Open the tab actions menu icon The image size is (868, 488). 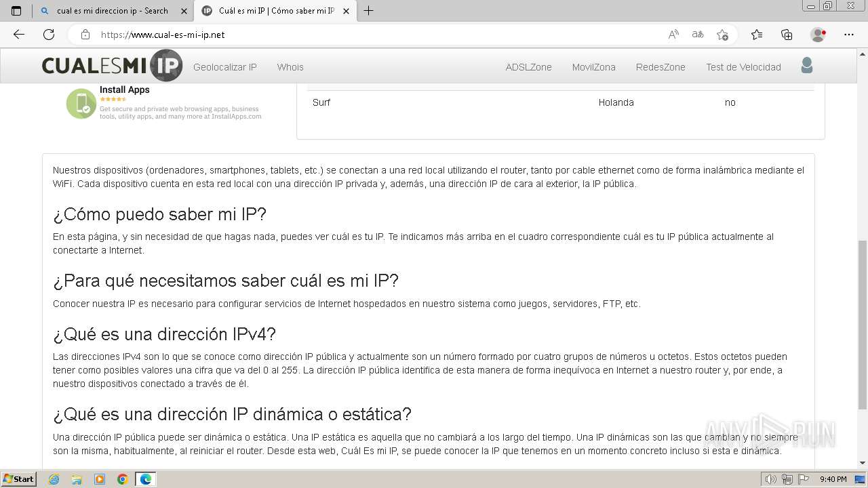[16, 11]
